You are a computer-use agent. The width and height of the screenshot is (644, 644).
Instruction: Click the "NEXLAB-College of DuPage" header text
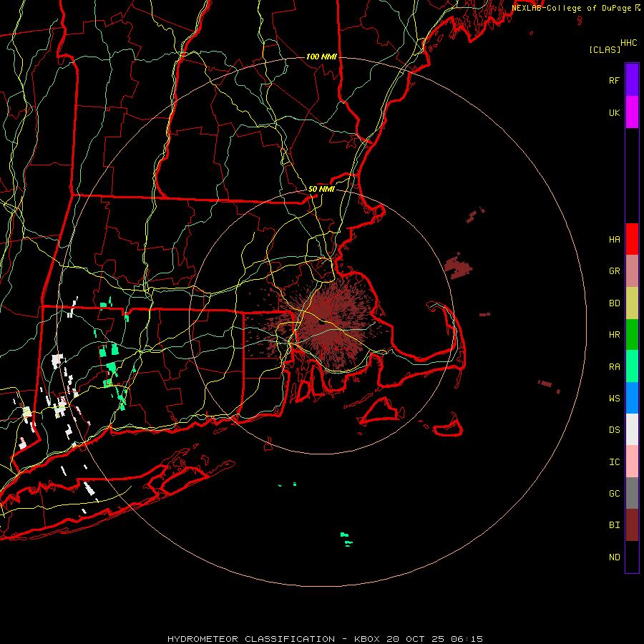[x=571, y=8]
